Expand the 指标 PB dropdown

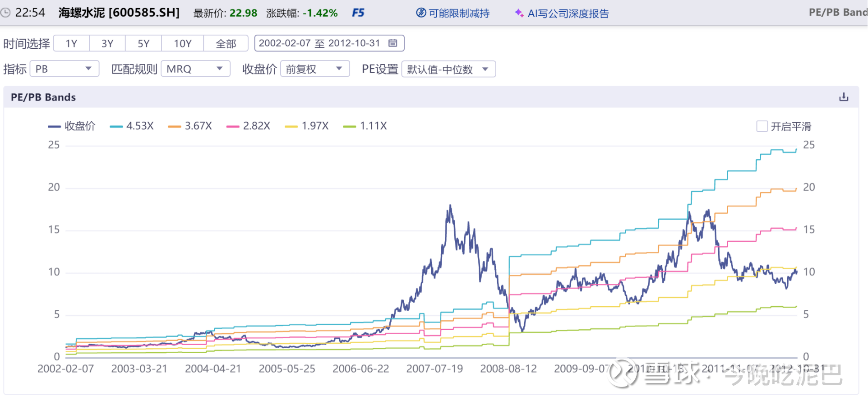coord(65,69)
